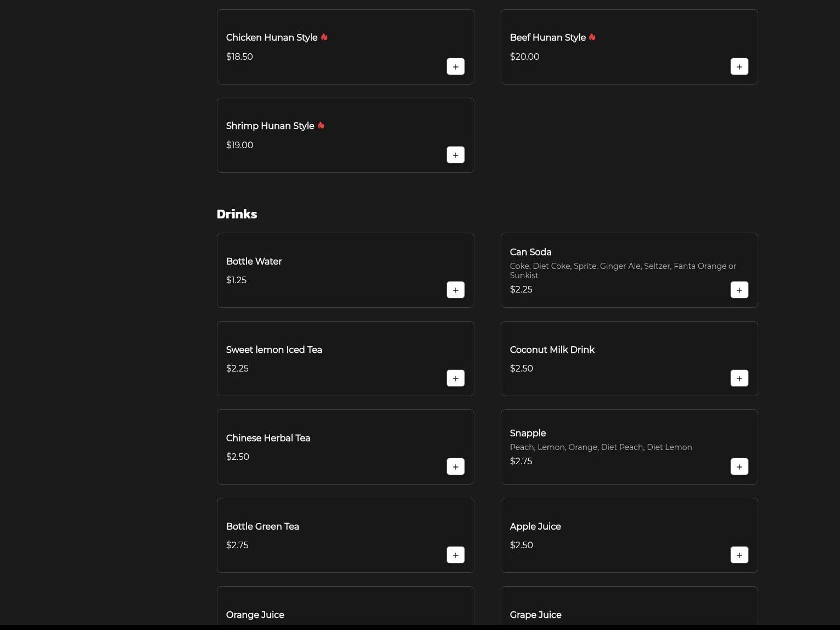Add Sweet lemon Iced Tea to cart
The image size is (840, 630).
pos(455,378)
